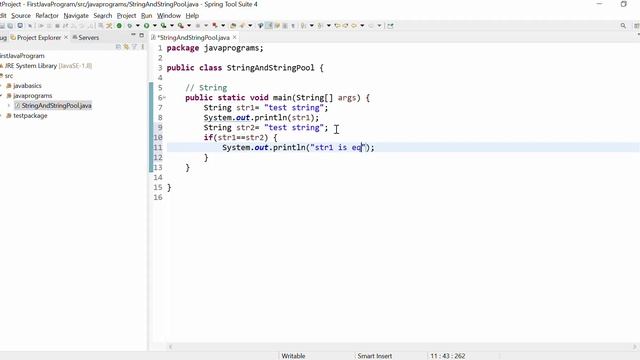Select the src folder node

(x=9, y=76)
